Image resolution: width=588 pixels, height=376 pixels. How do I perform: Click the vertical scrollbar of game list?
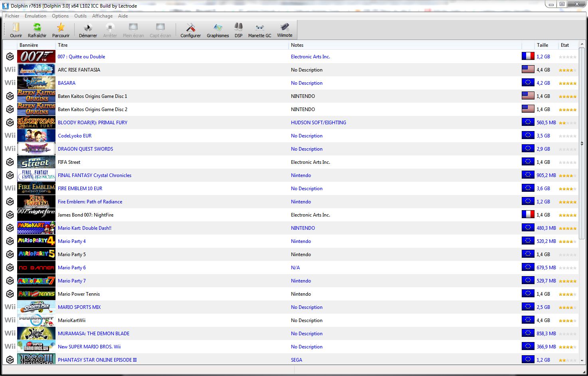click(x=582, y=143)
